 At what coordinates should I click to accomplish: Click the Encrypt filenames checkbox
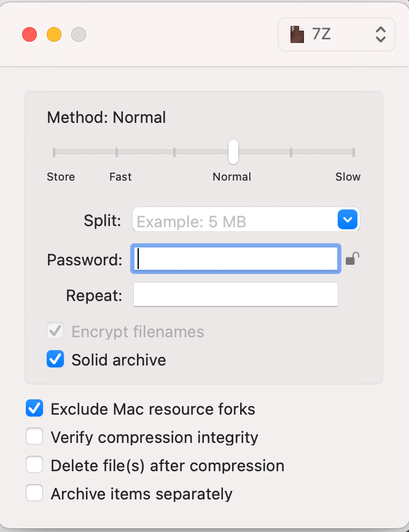(x=55, y=331)
